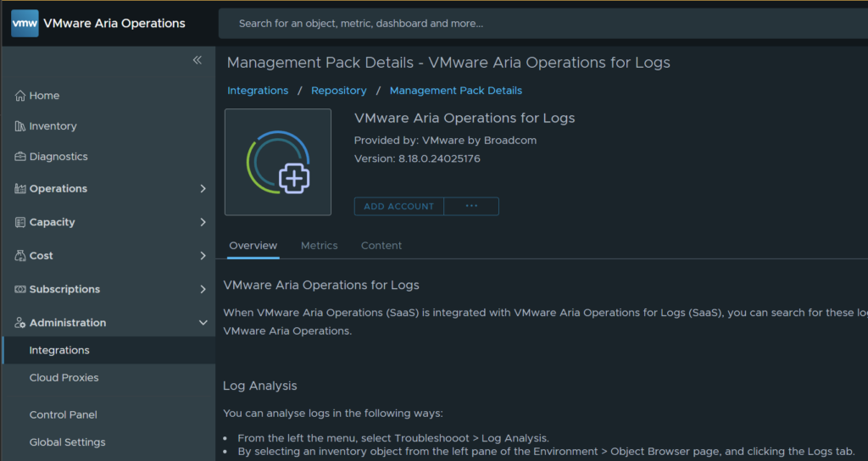Switch to the Metrics tab

pos(320,246)
